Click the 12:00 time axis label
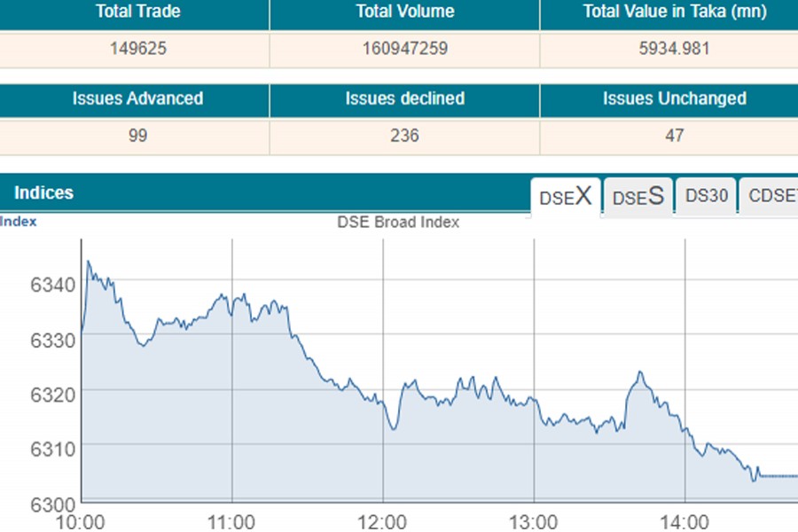 coord(382,520)
